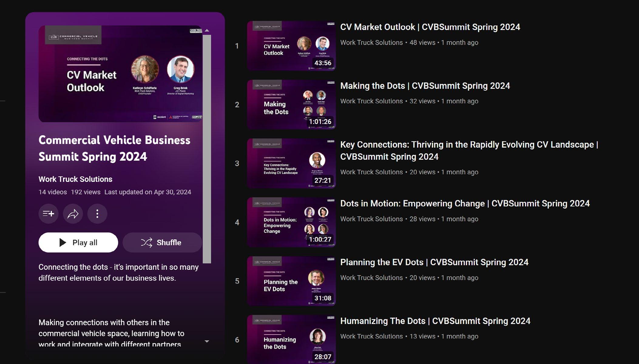Screen dimensions: 639x364
Task: Click the save playlist icon
Action: point(49,214)
